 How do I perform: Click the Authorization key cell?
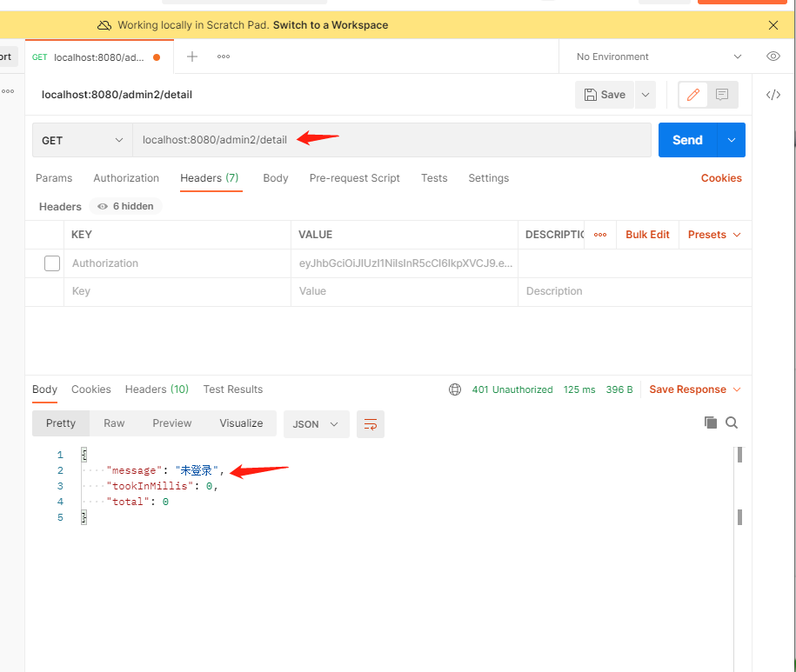[177, 263]
